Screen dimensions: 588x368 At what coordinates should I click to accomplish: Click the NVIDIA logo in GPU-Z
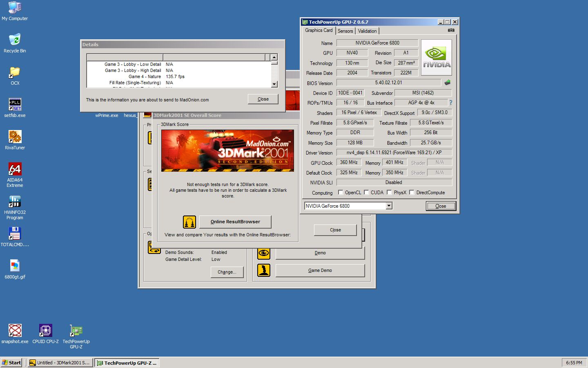[437, 58]
